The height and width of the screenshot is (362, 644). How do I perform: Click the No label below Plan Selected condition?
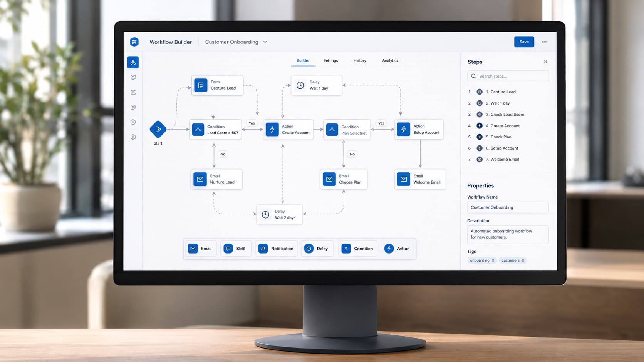coord(352,154)
